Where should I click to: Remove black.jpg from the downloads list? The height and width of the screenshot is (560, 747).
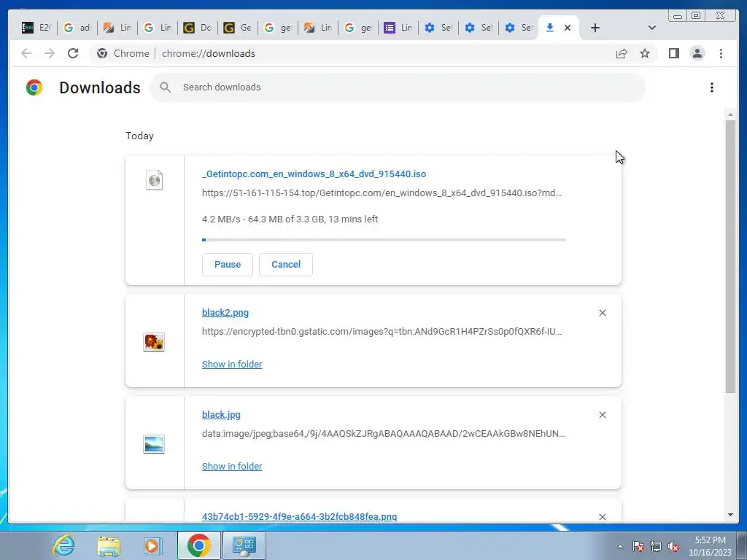coord(602,415)
